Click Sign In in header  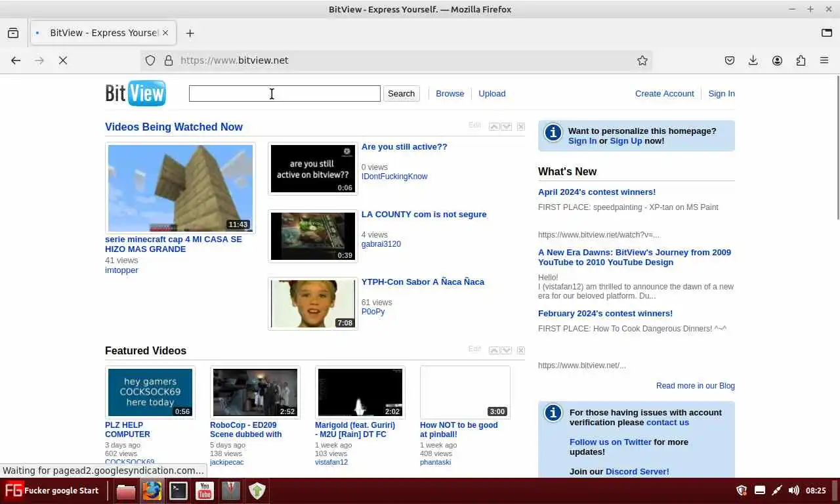[721, 93]
